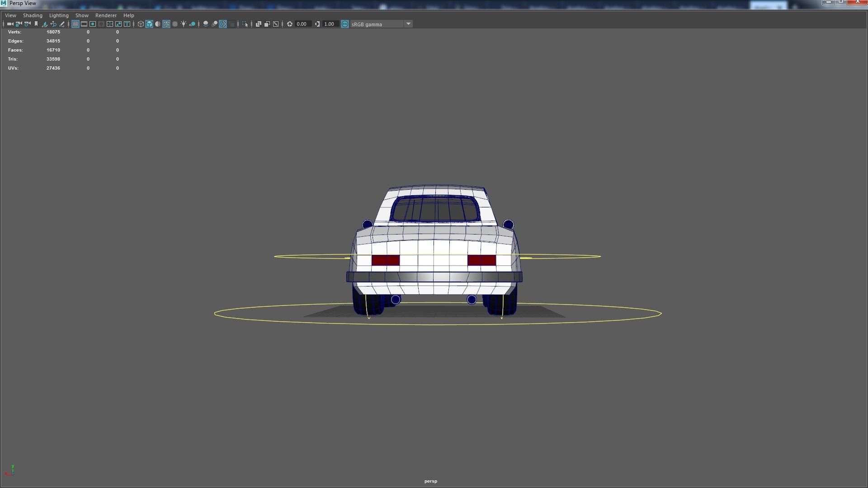Toggle 2D Pan/Zoom icon

coord(53,24)
